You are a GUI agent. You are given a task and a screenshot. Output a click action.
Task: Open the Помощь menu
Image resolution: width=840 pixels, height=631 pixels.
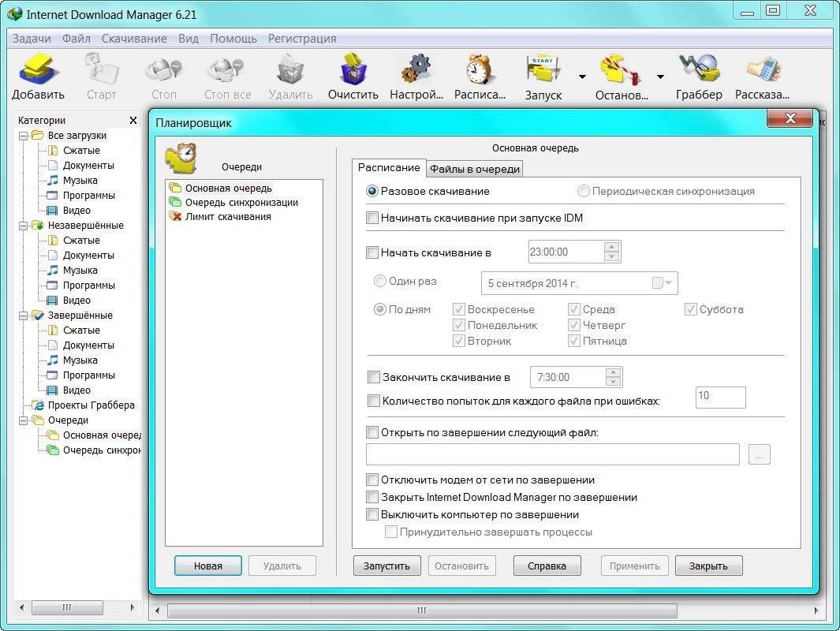pos(233,39)
